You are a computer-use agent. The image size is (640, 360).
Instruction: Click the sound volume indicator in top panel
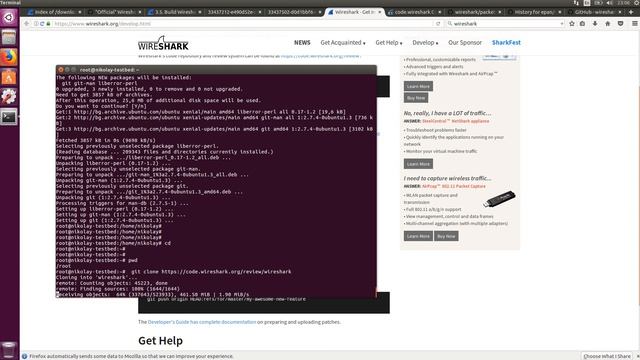point(609,2)
